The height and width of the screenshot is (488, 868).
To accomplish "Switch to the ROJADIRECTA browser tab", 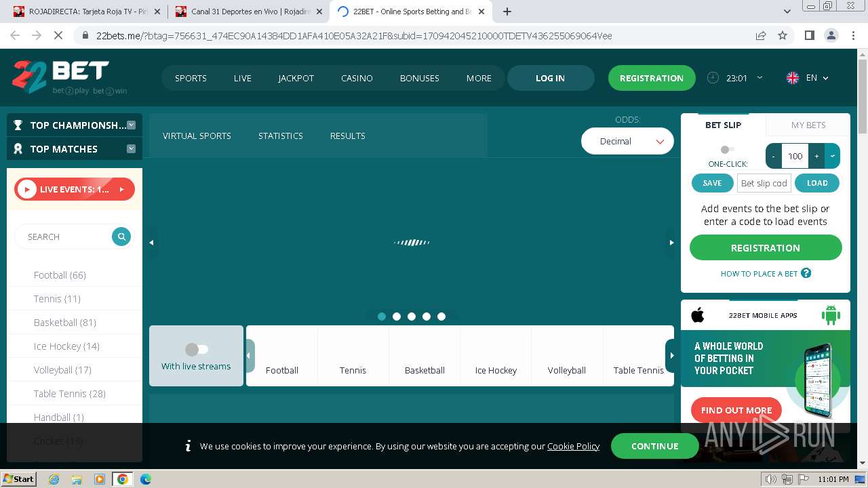I will click(x=87, y=12).
